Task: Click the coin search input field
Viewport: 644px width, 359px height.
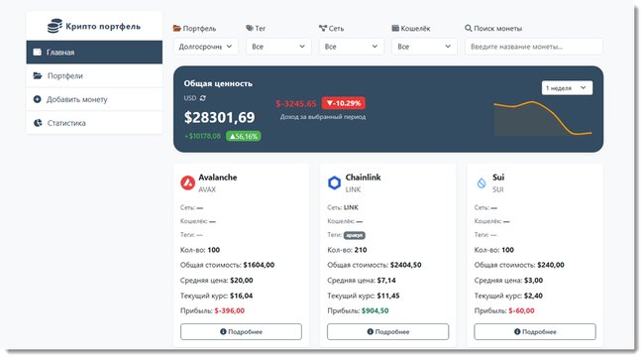Action: pyautogui.click(x=534, y=47)
